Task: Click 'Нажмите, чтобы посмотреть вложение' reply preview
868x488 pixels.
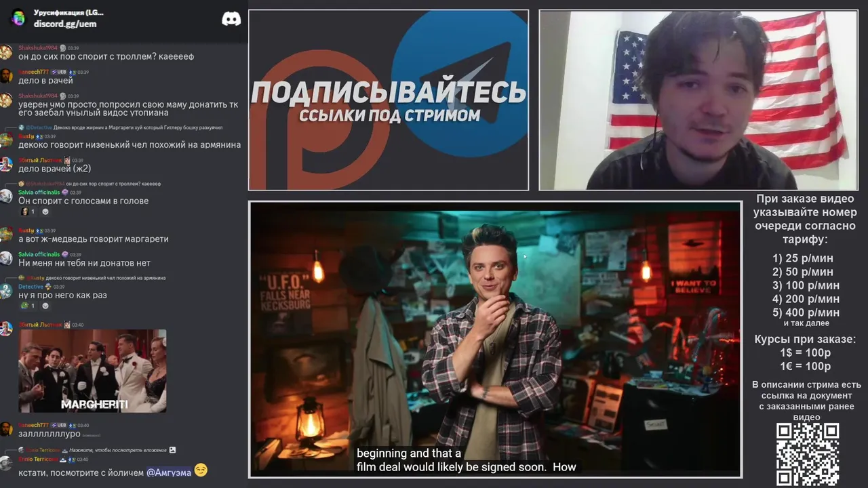Action: pos(118,450)
